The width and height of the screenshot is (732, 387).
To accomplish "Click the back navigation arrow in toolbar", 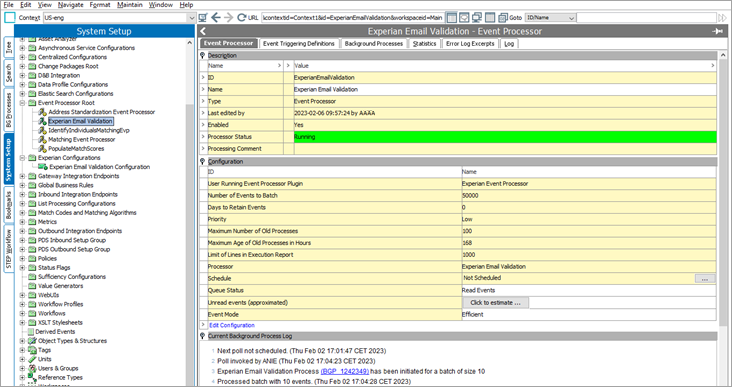I will 215,18.
